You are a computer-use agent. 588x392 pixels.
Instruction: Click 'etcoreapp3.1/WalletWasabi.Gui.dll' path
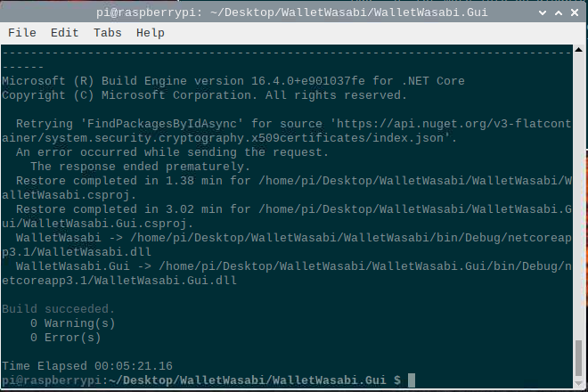click(119, 281)
